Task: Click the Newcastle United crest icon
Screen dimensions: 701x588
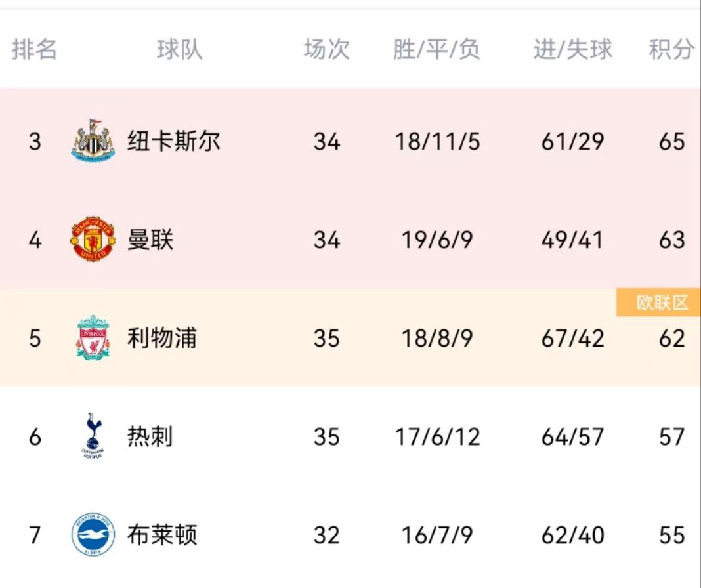Action: (x=93, y=141)
